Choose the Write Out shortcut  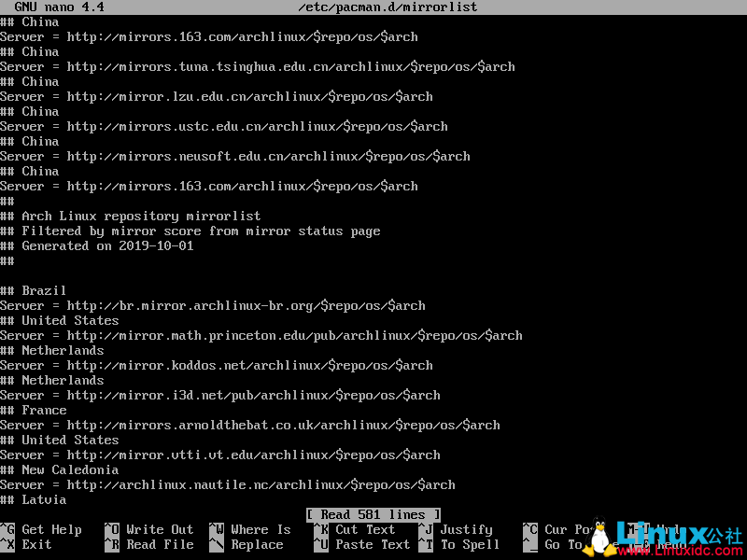pyautogui.click(x=160, y=529)
